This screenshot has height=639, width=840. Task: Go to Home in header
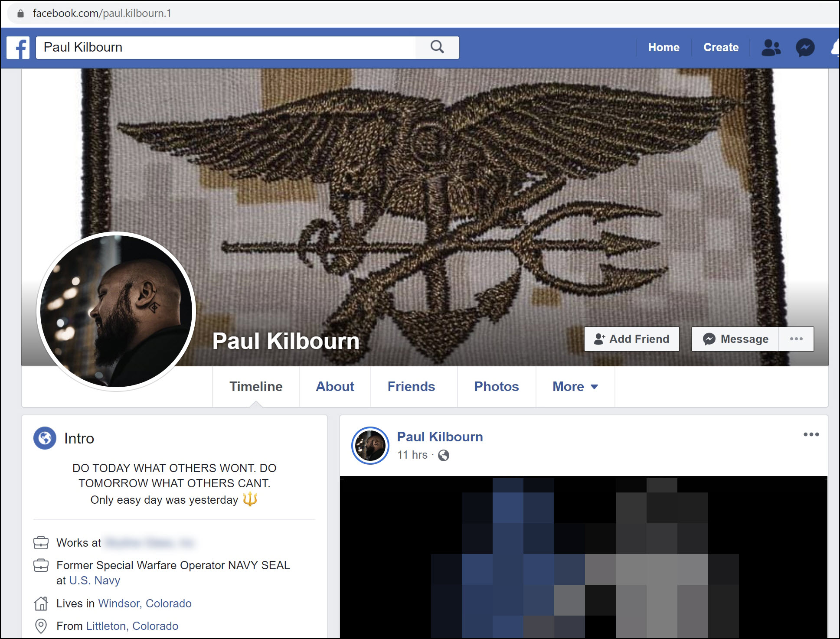(664, 47)
